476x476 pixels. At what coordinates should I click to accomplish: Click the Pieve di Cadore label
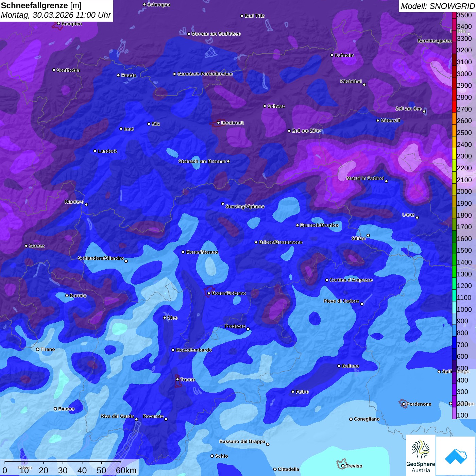(x=341, y=301)
